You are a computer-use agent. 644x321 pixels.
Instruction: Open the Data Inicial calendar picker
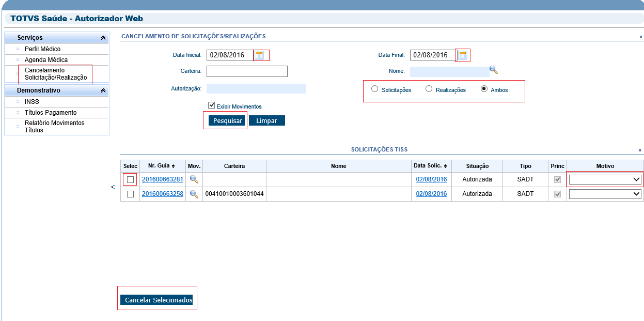pyautogui.click(x=260, y=55)
